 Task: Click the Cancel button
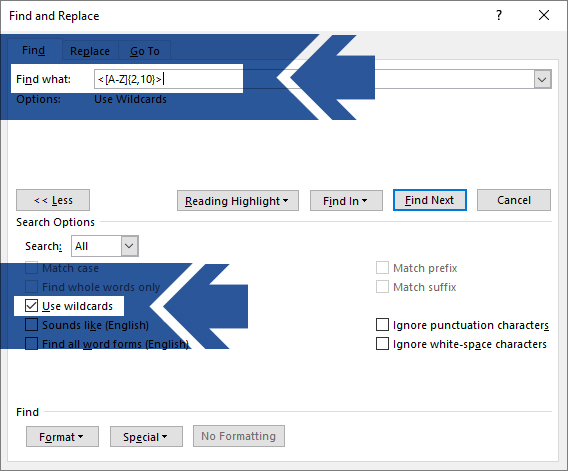pos(514,200)
